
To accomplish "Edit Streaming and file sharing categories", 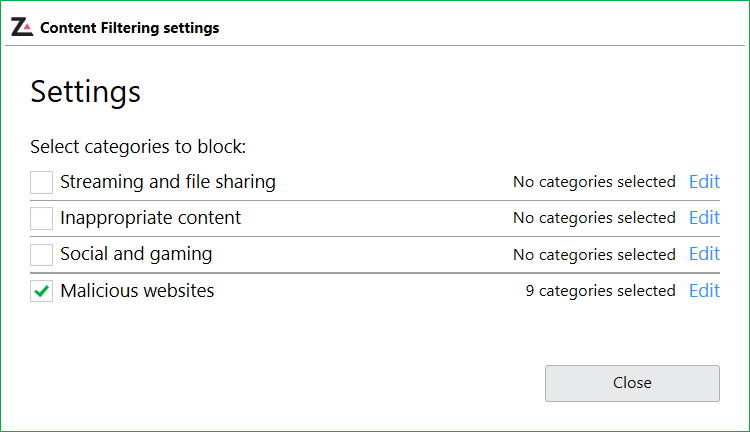I will (x=704, y=182).
